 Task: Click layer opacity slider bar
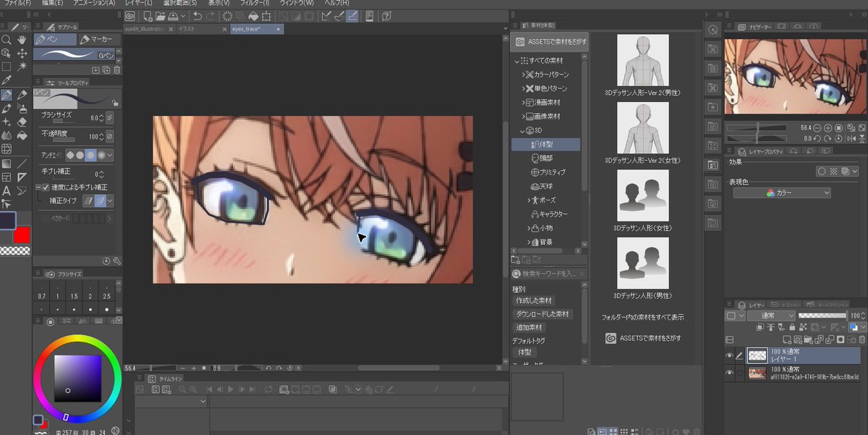coord(822,316)
